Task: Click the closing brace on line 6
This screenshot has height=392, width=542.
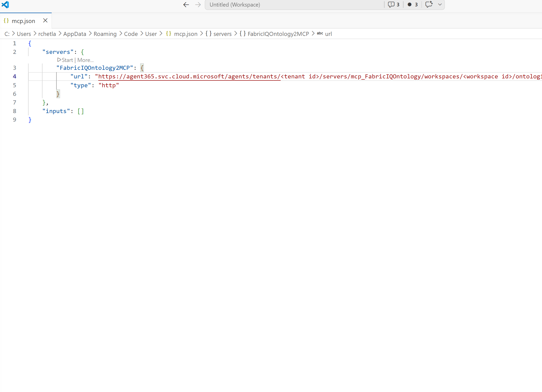Action: click(58, 94)
